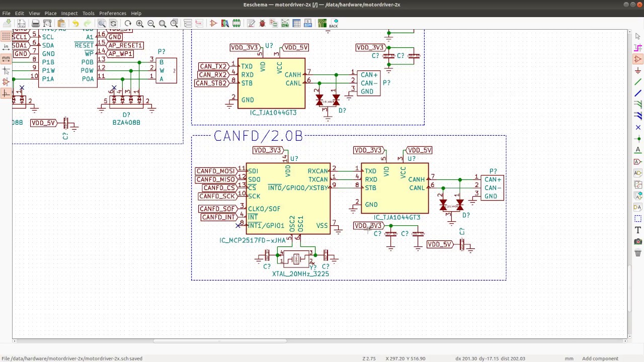Open the Footprint Editor icon
The height and width of the screenshot is (362, 644).
(x=236, y=23)
